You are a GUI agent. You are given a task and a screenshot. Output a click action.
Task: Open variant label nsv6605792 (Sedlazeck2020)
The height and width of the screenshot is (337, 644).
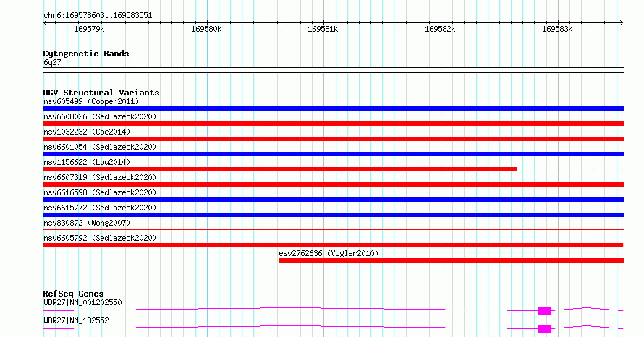[x=100, y=238]
